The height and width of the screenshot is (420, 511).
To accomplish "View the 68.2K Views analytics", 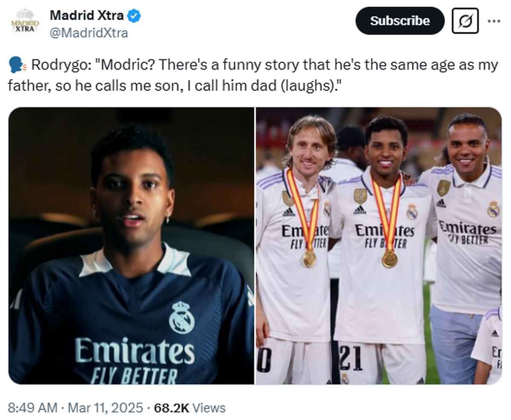I will pos(189,408).
